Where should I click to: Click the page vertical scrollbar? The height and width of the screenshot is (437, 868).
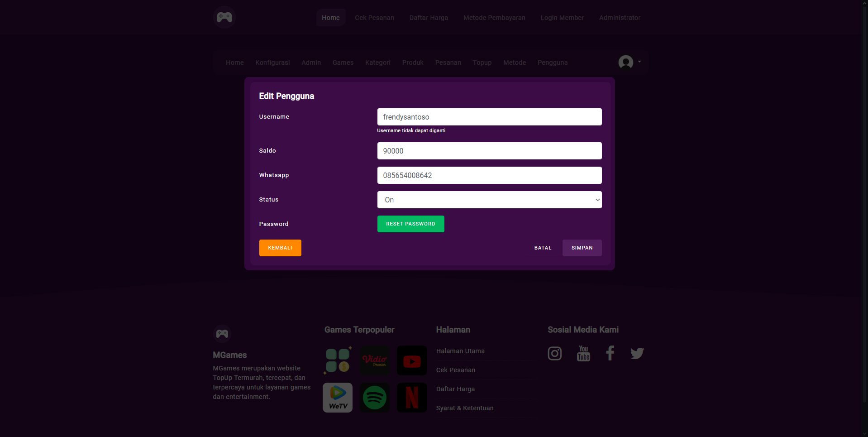pos(865,204)
